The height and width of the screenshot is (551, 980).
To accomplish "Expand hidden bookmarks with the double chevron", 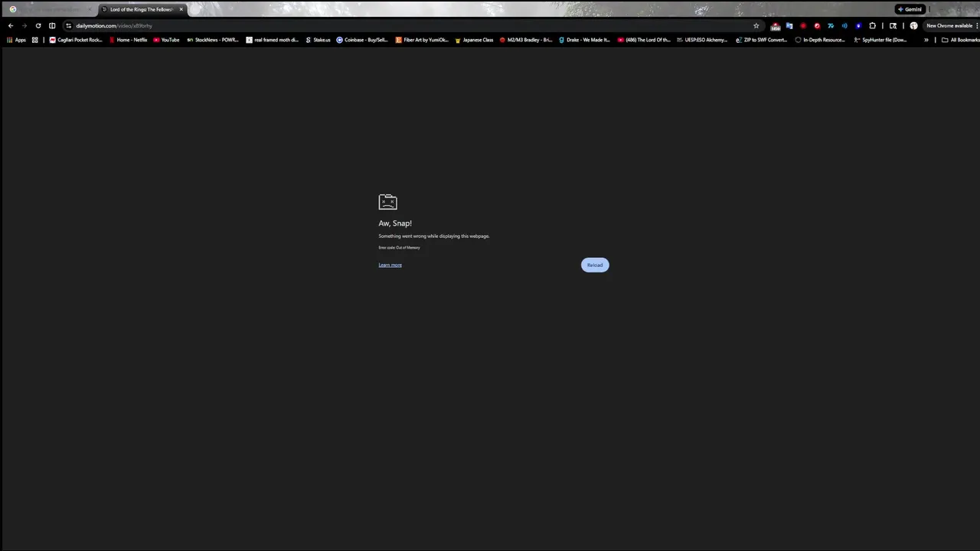I will pyautogui.click(x=926, y=40).
